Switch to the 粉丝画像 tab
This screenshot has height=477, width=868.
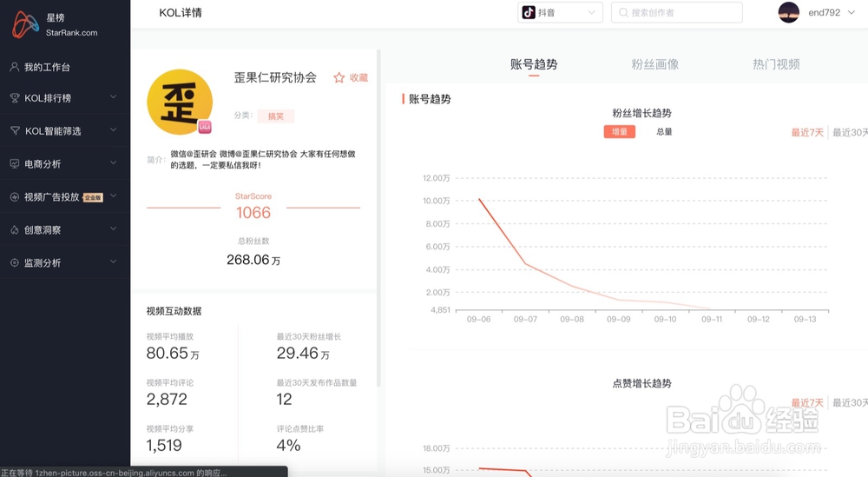tap(654, 64)
